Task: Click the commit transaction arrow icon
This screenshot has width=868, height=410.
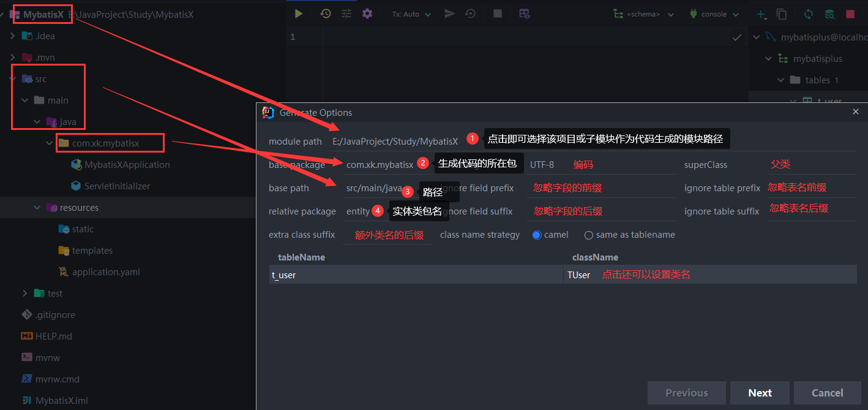Action: tap(450, 13)
